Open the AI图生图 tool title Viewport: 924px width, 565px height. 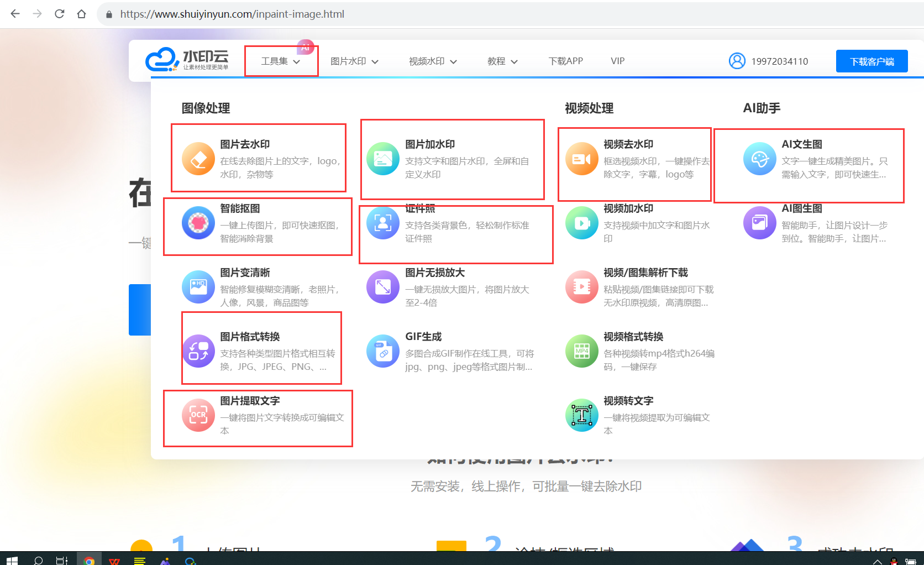point(802,208)
